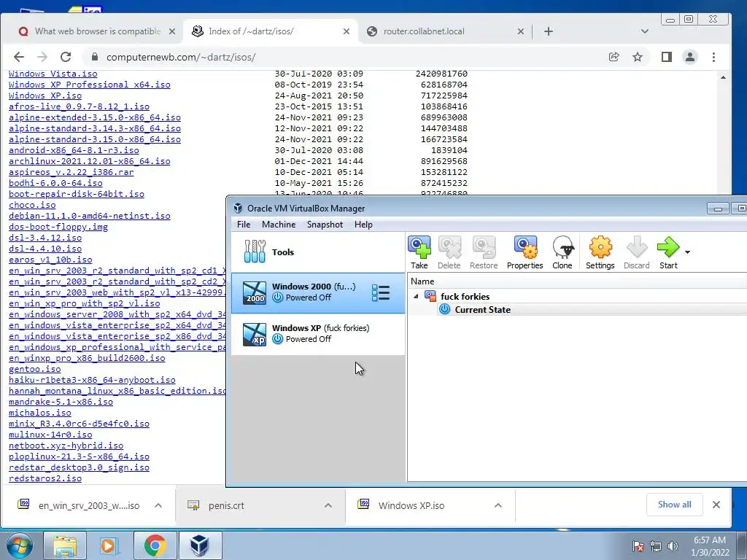Collapse the fuck forkies snapshot tree
Screen dimensions: 747x560
click(416, 296)
